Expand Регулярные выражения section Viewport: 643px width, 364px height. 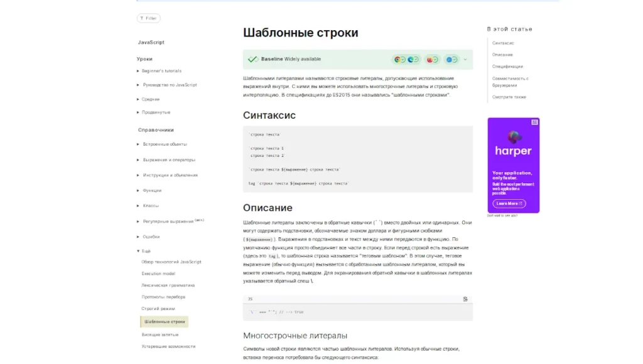click(x=170, y=221)
